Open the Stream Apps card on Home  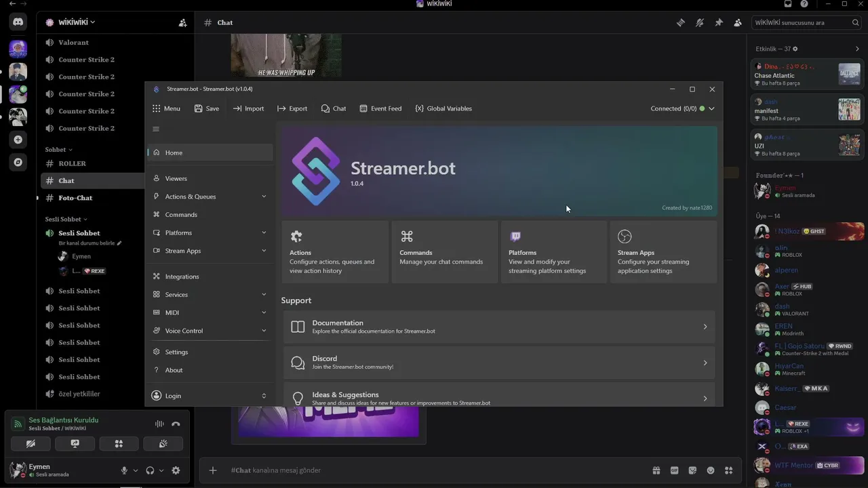point(663,252)
